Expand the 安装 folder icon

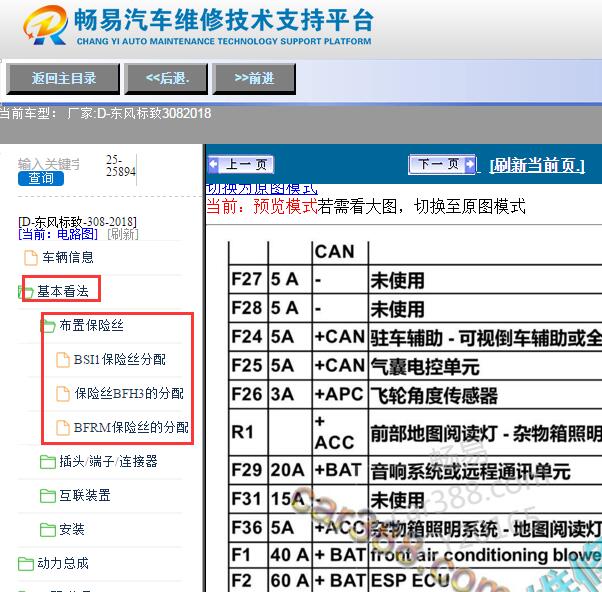point(48,530)
